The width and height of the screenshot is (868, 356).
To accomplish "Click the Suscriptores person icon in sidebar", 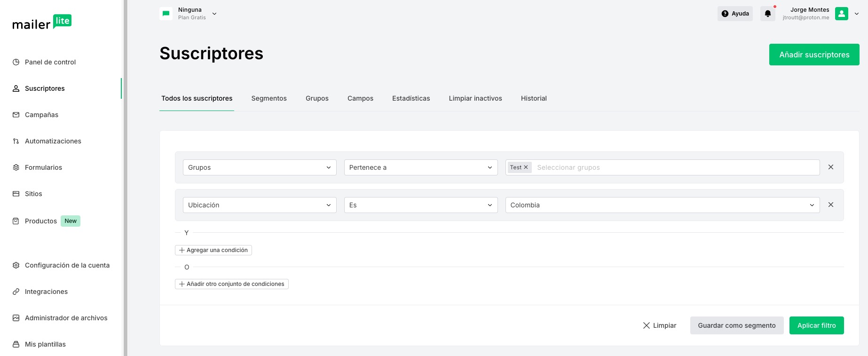I will coord(16,88).
